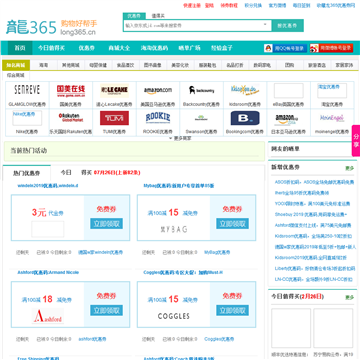
Task: Switch to the 今日 tab
Action: pyautogui.click(x=66, y=172)
